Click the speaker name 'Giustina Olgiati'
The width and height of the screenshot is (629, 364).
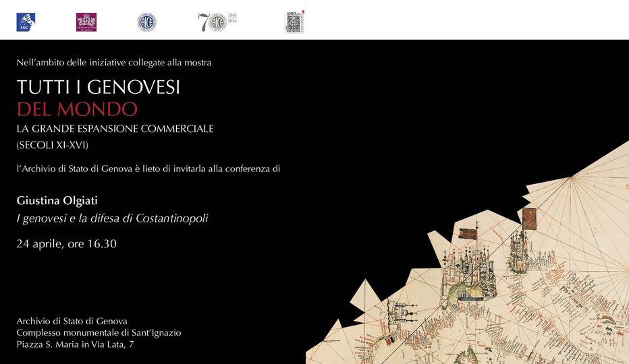57,200
